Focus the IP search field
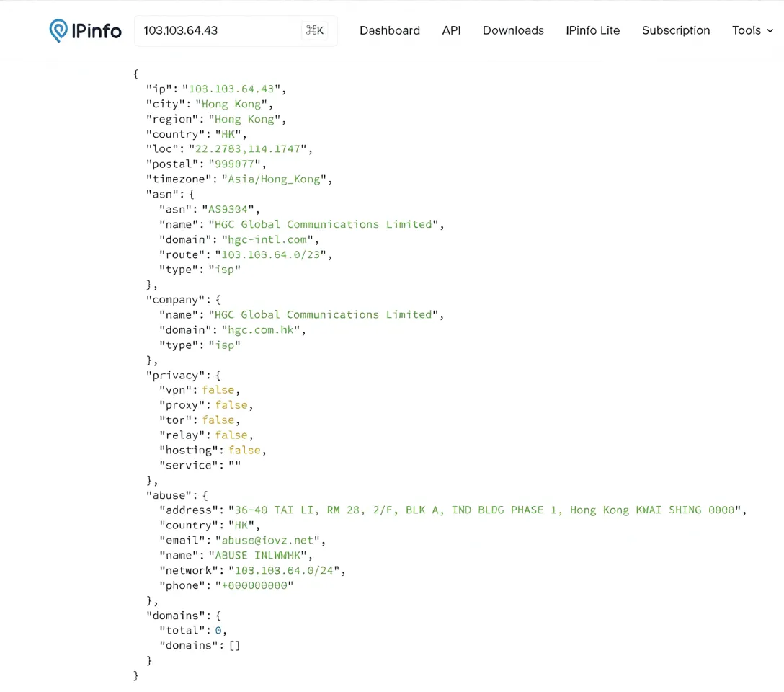The height and width of the screenshot is (692, 784). 216,30
